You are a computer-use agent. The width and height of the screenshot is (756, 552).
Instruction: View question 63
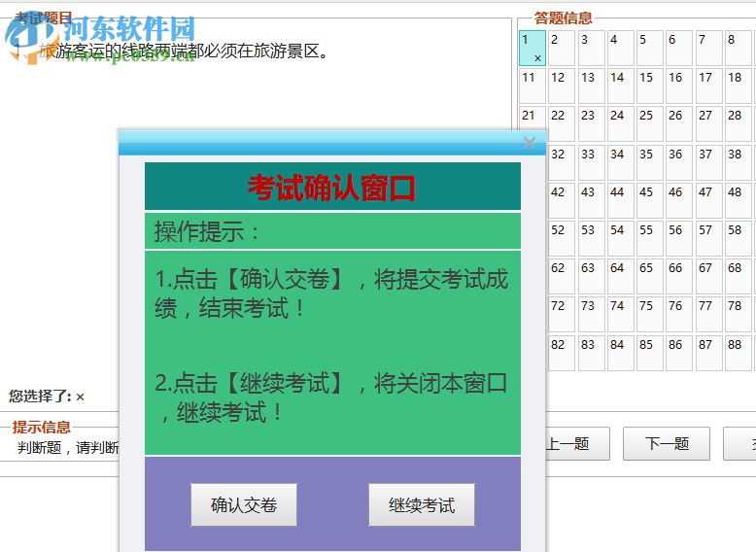tap(591, 277)
